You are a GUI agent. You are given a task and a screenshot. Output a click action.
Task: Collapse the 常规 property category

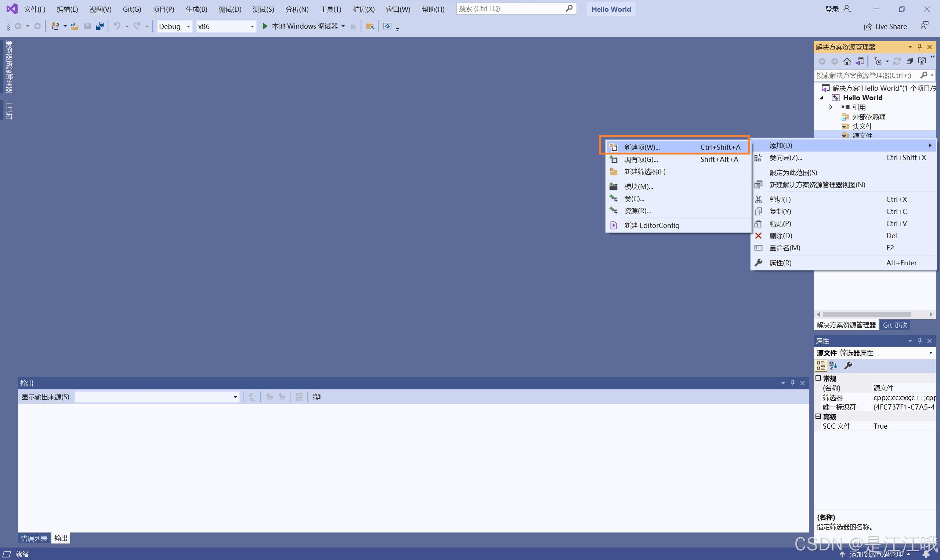[x=818, y=378]
